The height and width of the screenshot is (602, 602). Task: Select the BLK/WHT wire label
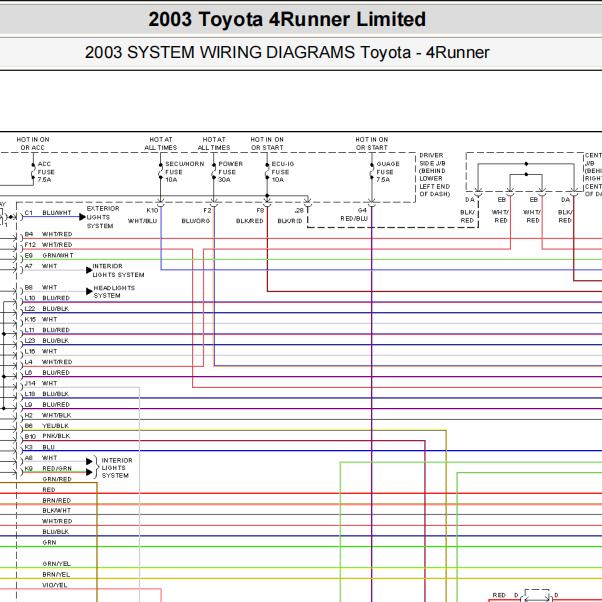[x=57, y=511]
